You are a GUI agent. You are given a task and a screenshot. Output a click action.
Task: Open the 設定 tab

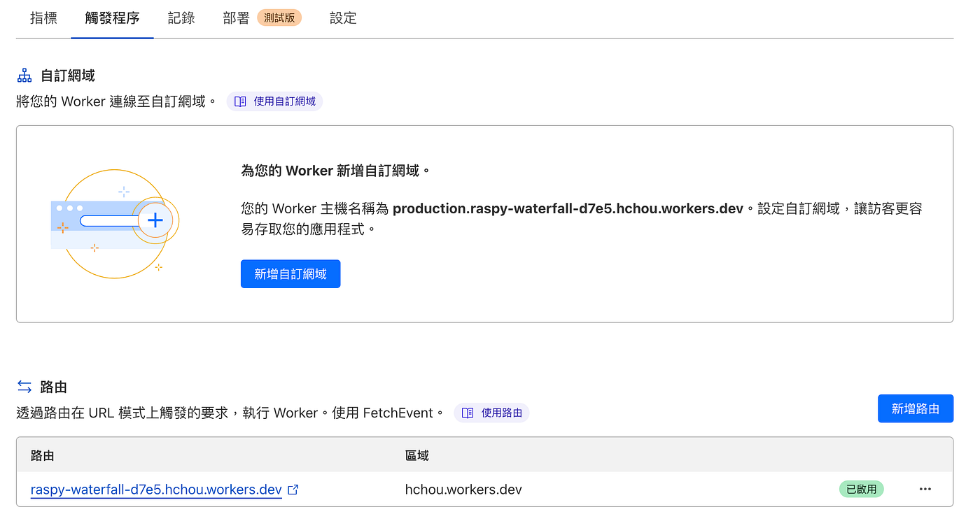343,18
